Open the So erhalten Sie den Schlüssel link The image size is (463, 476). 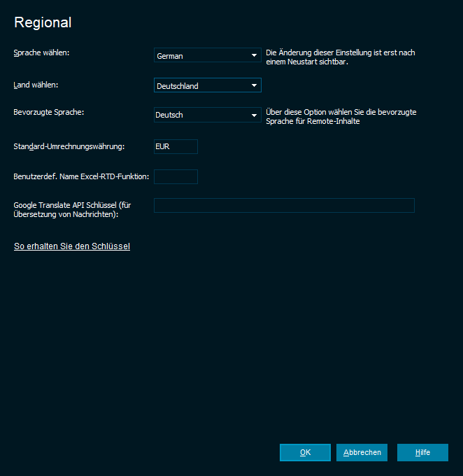point(72,246)
